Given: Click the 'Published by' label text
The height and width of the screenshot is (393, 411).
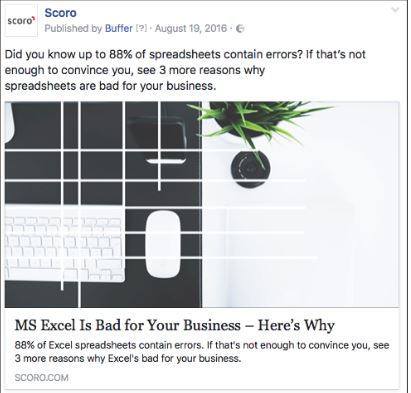Looking at the screenshot, I should [73, 28].
